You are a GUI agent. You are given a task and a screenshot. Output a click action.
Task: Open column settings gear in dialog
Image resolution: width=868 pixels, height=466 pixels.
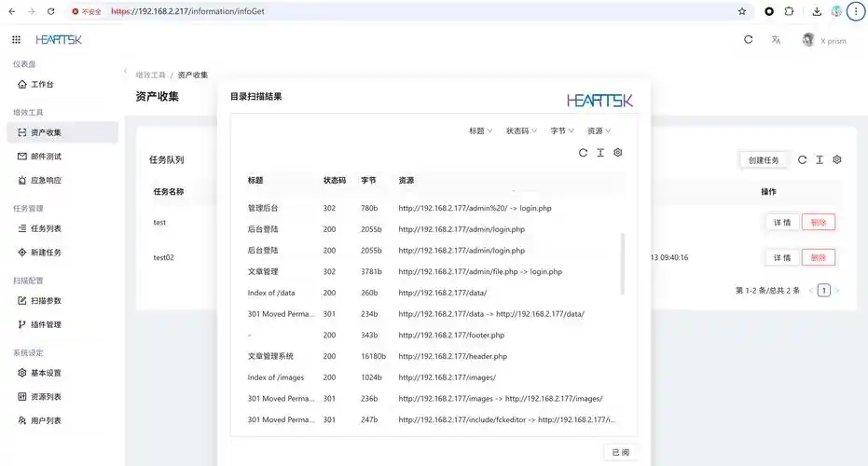click(x=618, y=152)
